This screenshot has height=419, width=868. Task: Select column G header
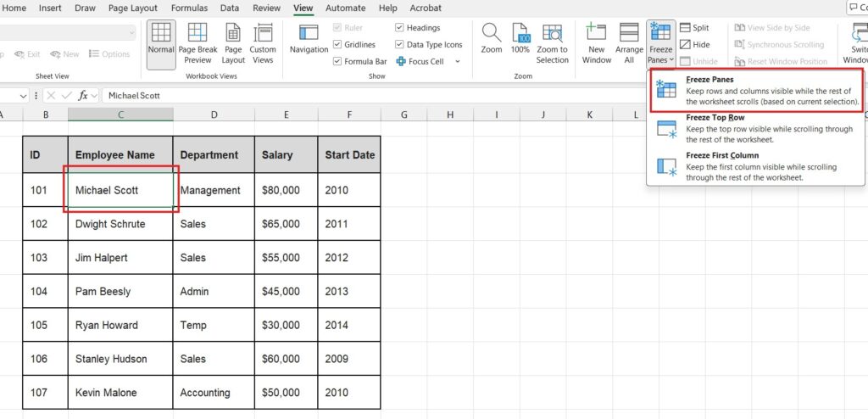pos(404,115)
